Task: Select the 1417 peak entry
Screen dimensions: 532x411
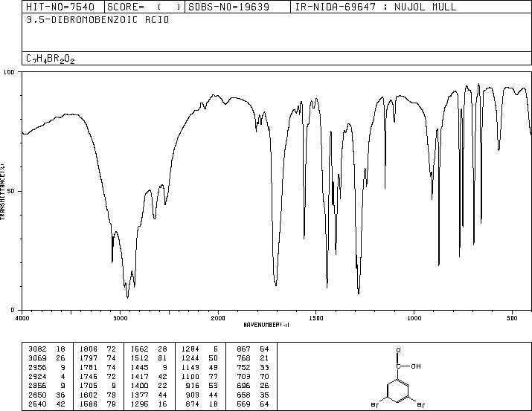Action: (x=149, y=376)
